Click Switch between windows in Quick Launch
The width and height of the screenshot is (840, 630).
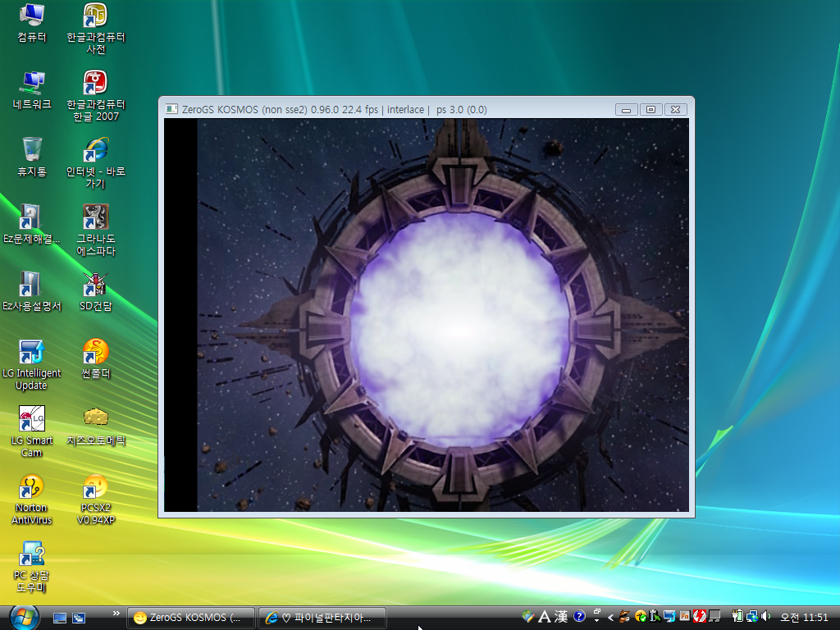tap(79, 619)
